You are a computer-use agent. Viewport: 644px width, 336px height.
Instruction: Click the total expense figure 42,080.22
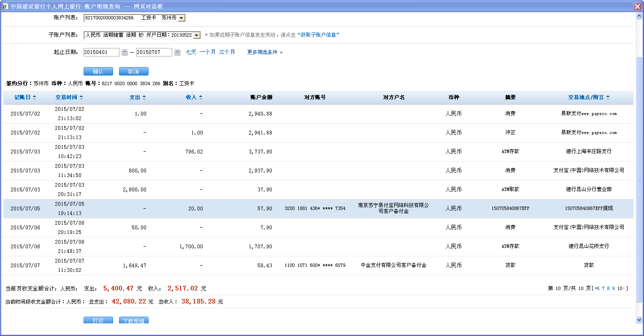point(129,301)
